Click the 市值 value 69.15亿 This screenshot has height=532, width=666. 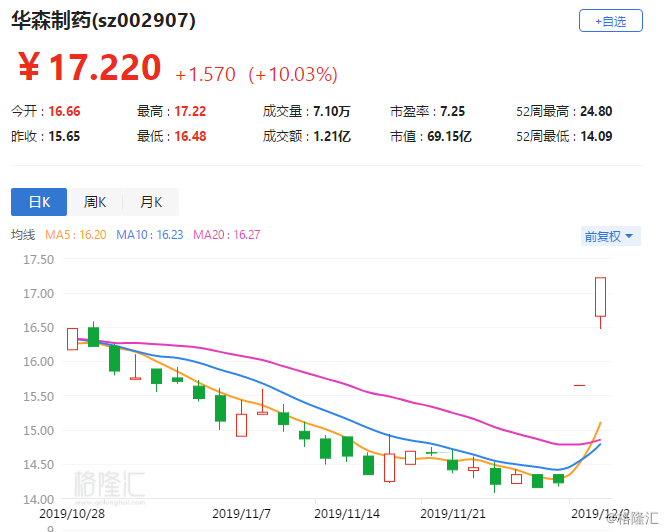coord(449,136)
